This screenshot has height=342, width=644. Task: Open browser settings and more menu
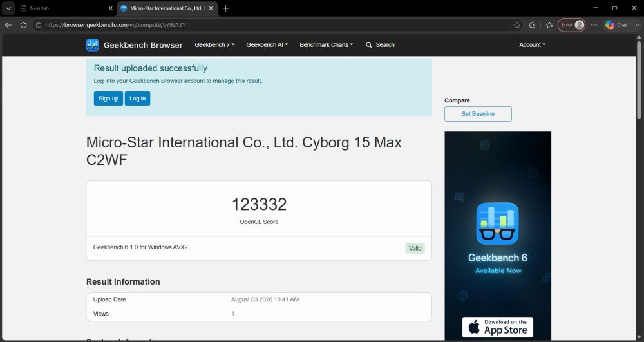click(594, 25)
